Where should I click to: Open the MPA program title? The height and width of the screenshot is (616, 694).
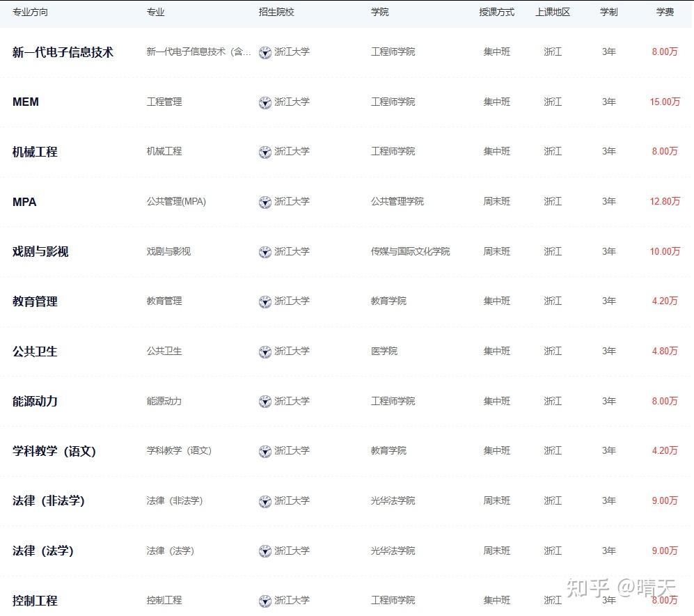click(24, 202)
